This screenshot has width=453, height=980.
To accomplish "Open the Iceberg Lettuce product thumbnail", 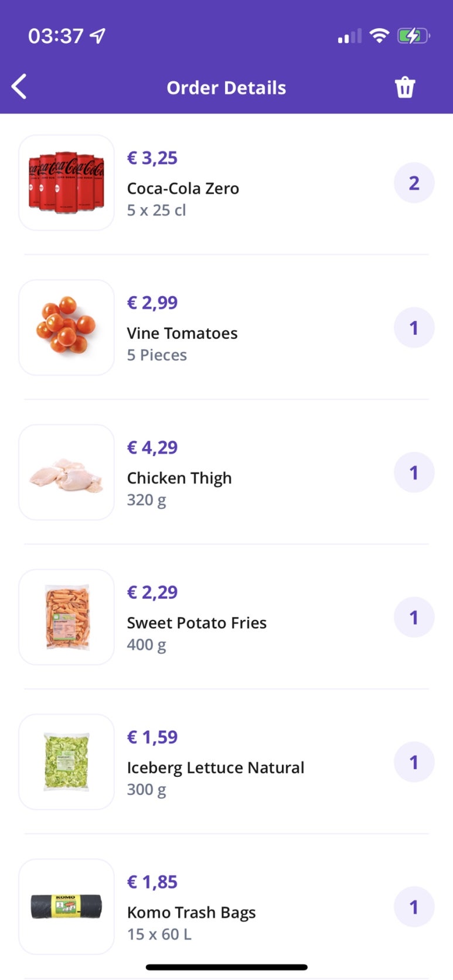I will click(66, 762).
